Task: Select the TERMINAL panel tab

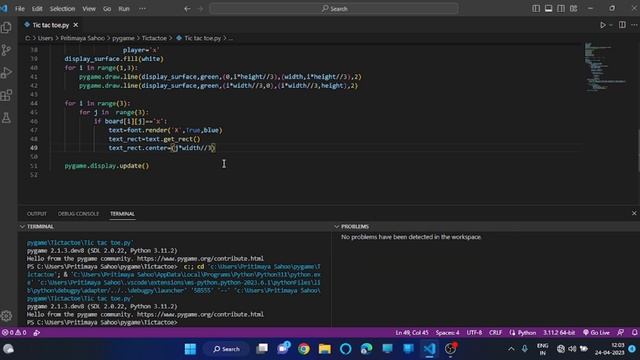Action: click(122, 213)
